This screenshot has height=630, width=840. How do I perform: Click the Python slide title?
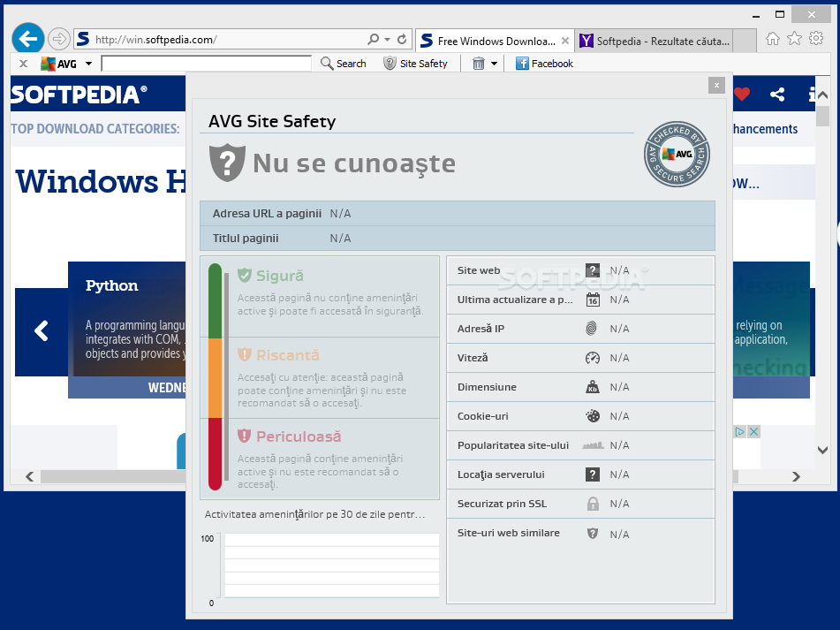coord(112,285)
